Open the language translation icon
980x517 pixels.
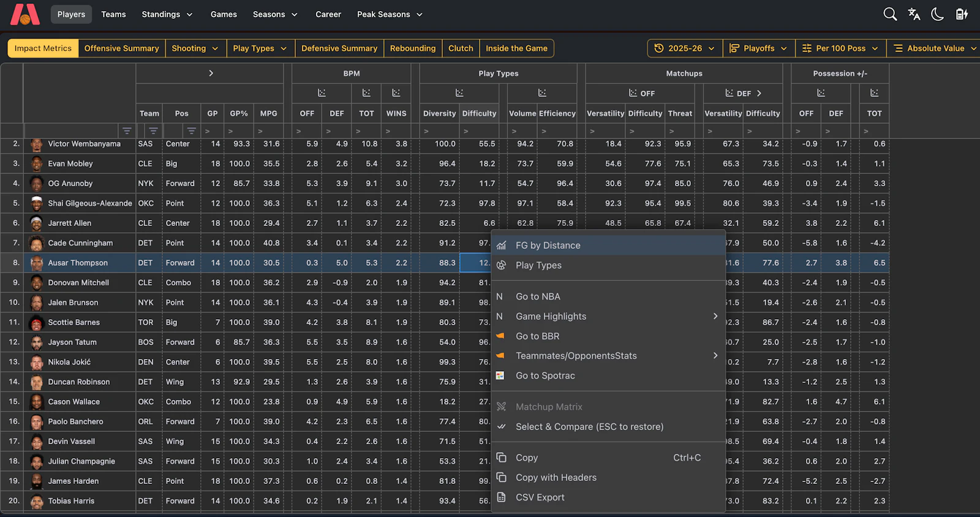tap(914, 14)
